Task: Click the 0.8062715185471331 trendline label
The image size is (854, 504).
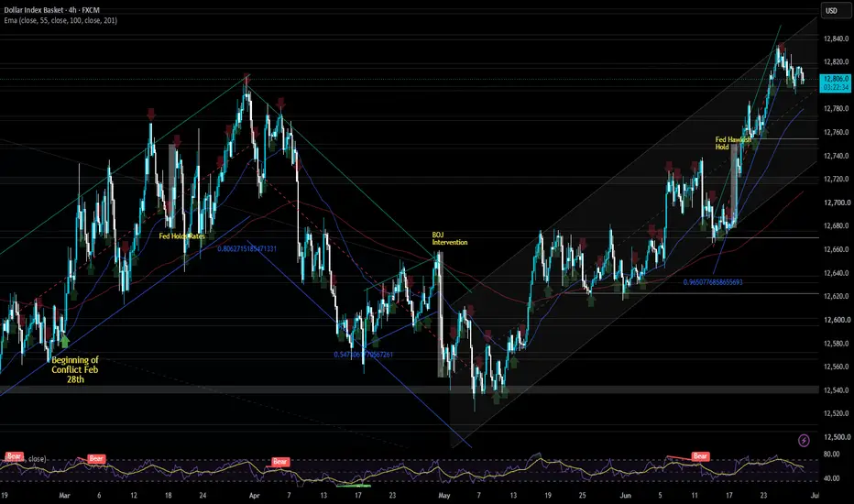Action: 246,249
